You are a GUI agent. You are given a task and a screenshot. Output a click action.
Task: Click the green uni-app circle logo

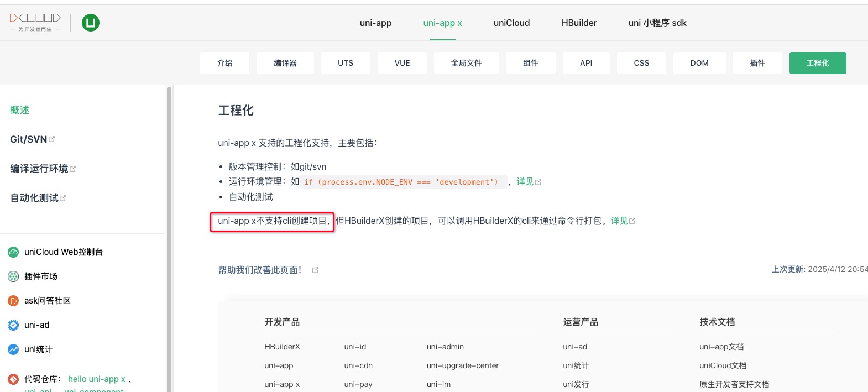91,23
